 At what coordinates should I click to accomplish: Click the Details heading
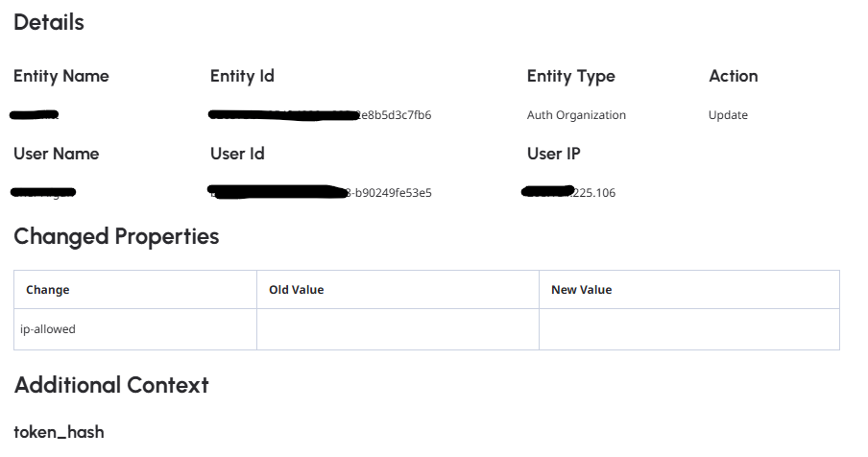coord(49,23)
